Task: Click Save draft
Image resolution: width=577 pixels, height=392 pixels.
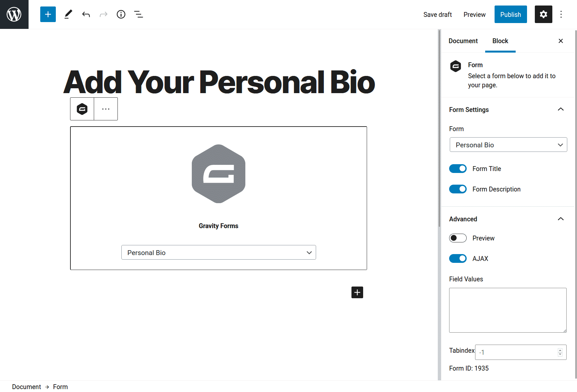Action: (x=437, y=15)
